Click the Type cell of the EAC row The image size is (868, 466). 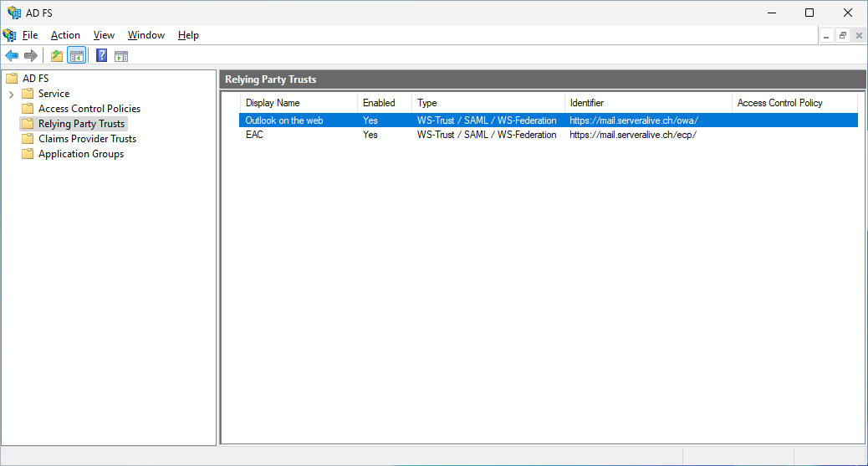(487, 135)
